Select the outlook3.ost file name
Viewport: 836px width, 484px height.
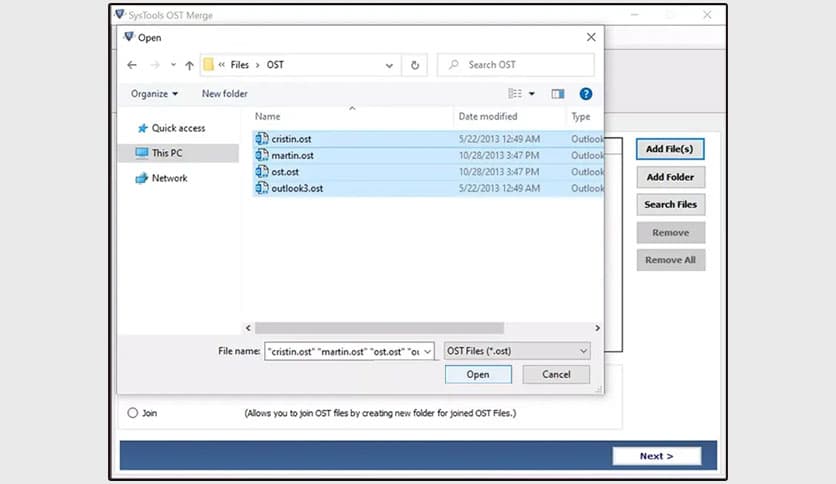click(x=297, y=189)
